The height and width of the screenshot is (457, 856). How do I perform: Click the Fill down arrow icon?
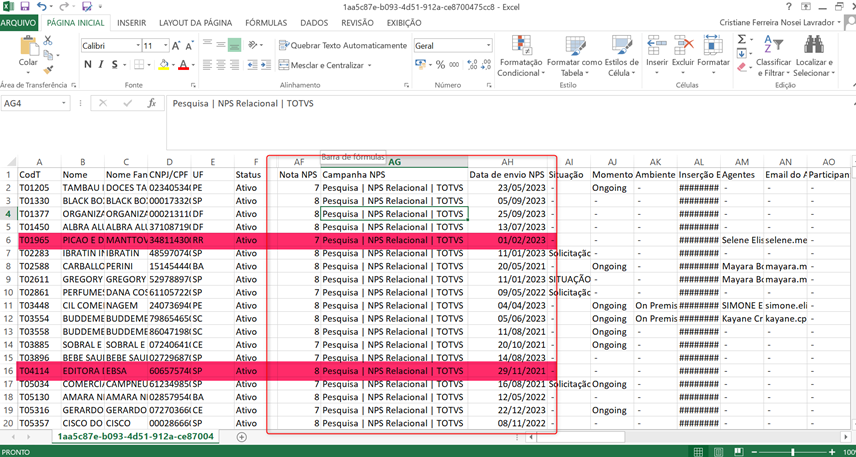click(741, 54)
